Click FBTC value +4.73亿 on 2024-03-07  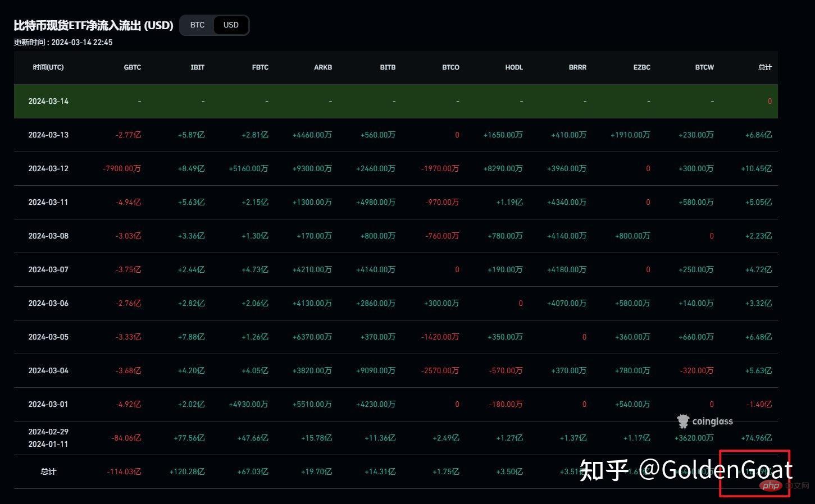(x=255, y=270)
